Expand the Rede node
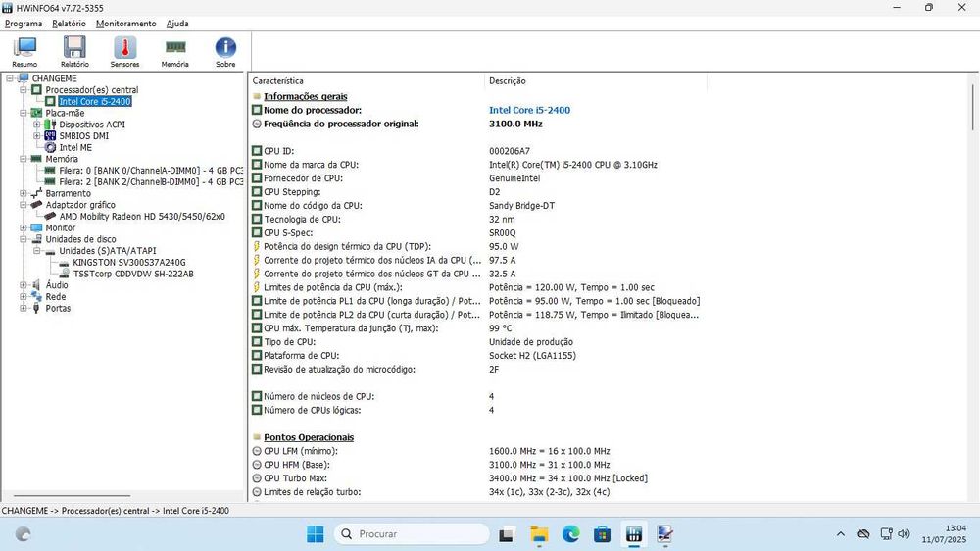 point(24,296)
